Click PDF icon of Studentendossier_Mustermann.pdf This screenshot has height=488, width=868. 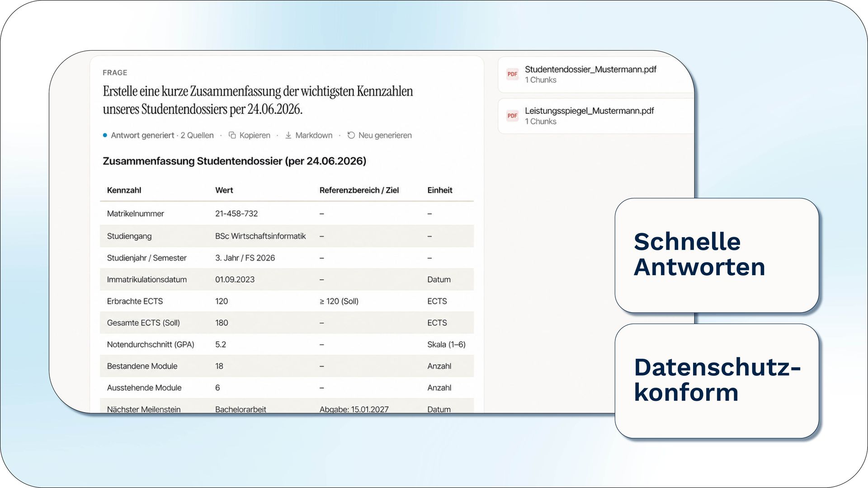point(512,74)
